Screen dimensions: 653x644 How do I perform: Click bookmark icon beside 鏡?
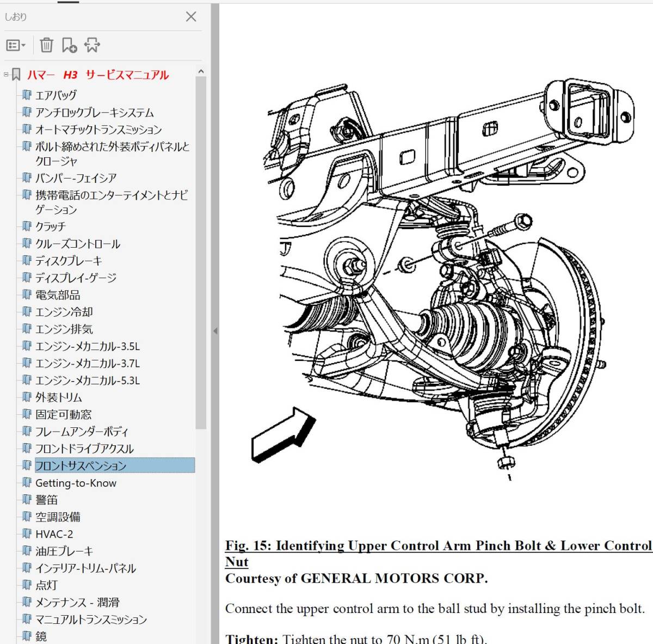(27, 636)
